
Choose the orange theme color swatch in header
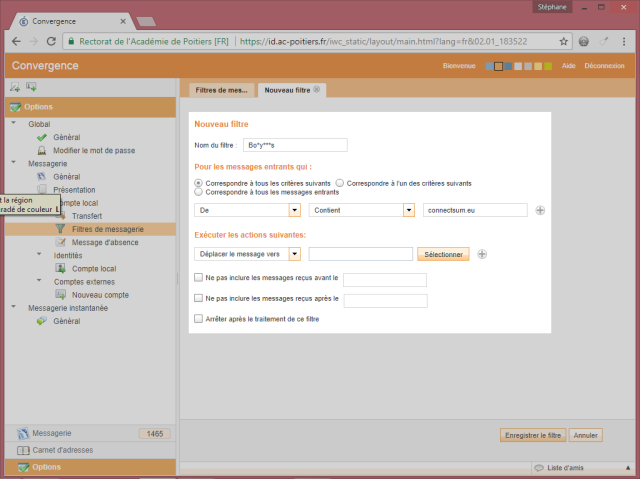(x=498, y=66)
